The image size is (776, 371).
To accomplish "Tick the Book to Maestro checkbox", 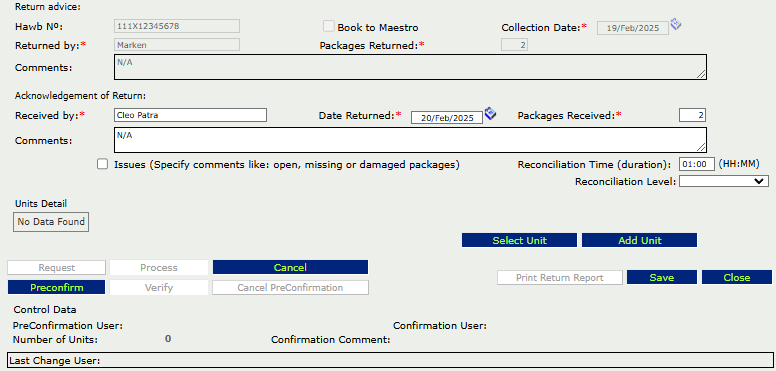I will click(329, 26).
